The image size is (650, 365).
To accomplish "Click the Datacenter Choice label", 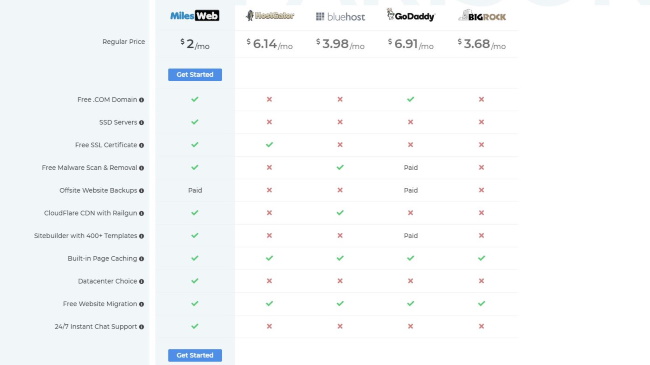I will 107,281.
